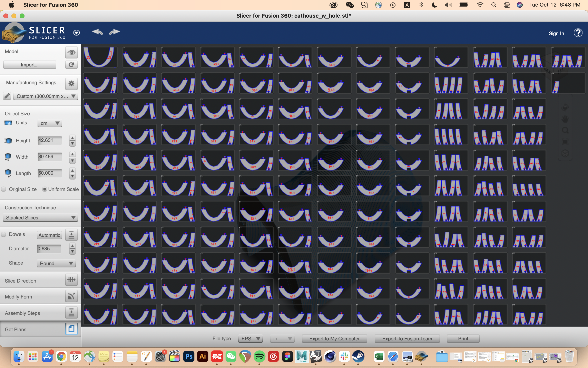Open the Get Plans section
588x368 pixels.
coord(41,329)
